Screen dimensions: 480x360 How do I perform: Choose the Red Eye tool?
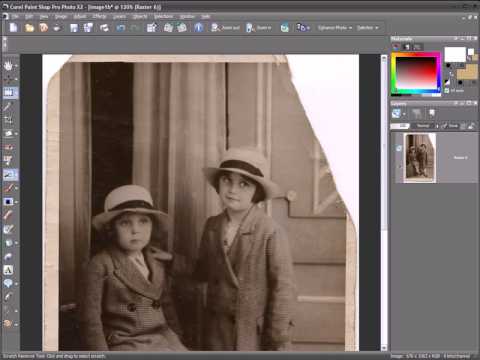point(8,147)
